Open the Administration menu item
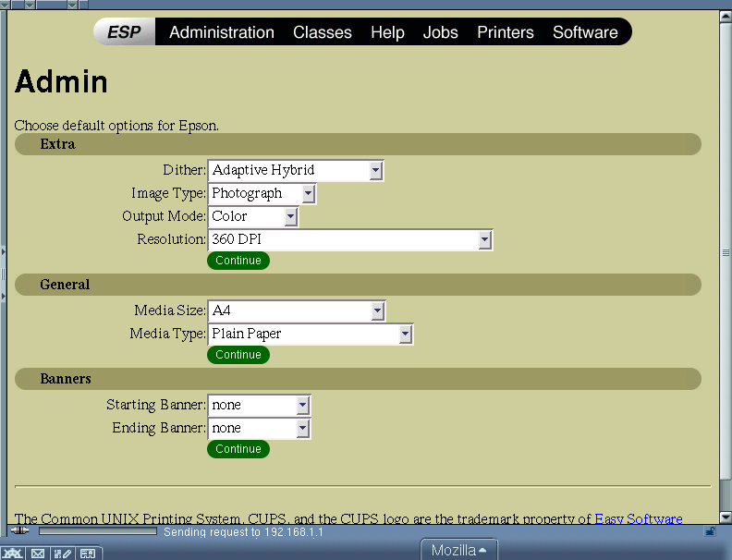The height and width of the screenshot is (560, 732). tap(222, 32)
